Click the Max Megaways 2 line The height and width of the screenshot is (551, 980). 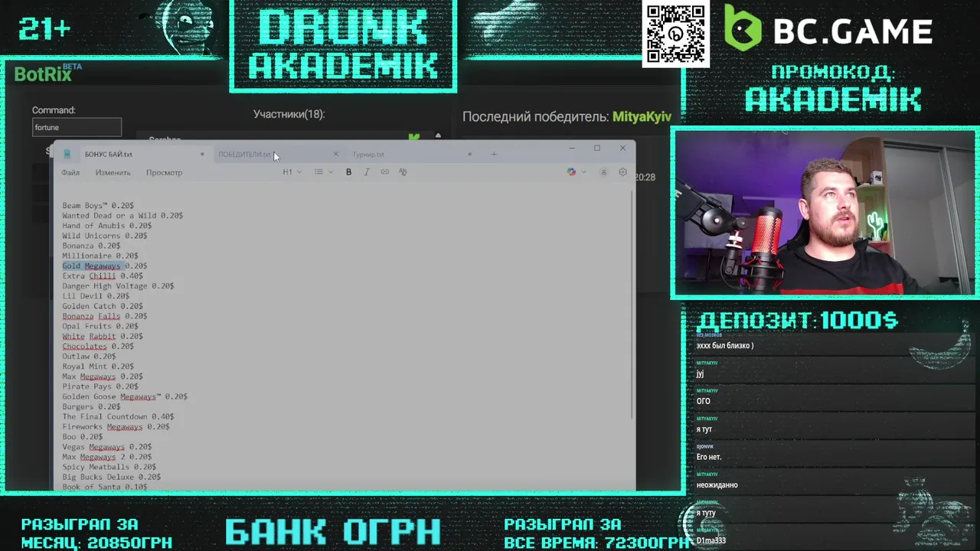(107, 457)
